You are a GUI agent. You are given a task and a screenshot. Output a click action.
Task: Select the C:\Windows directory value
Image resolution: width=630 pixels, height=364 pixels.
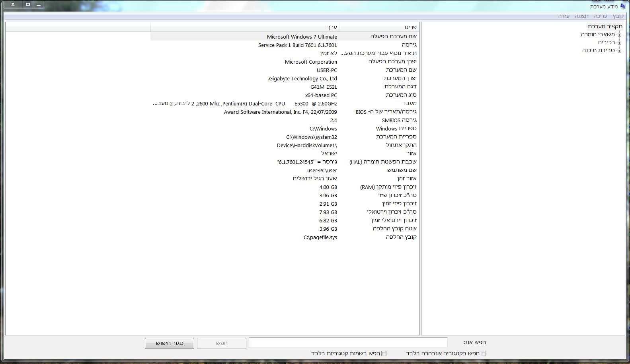click(x=323, y=128)
